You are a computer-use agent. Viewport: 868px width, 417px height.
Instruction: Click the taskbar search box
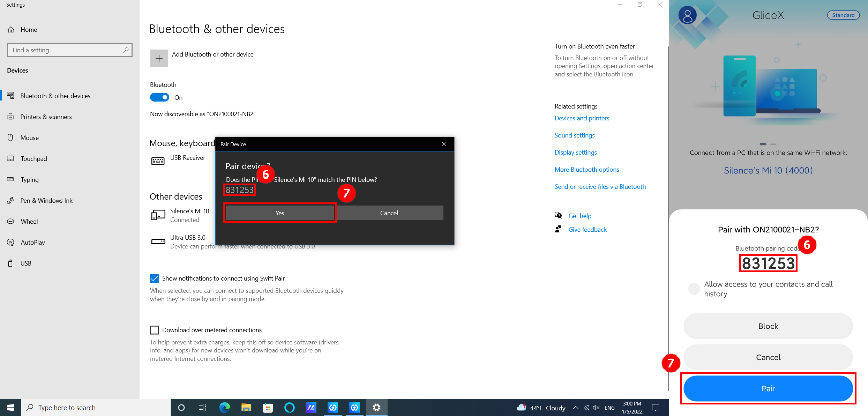(96, 408)
